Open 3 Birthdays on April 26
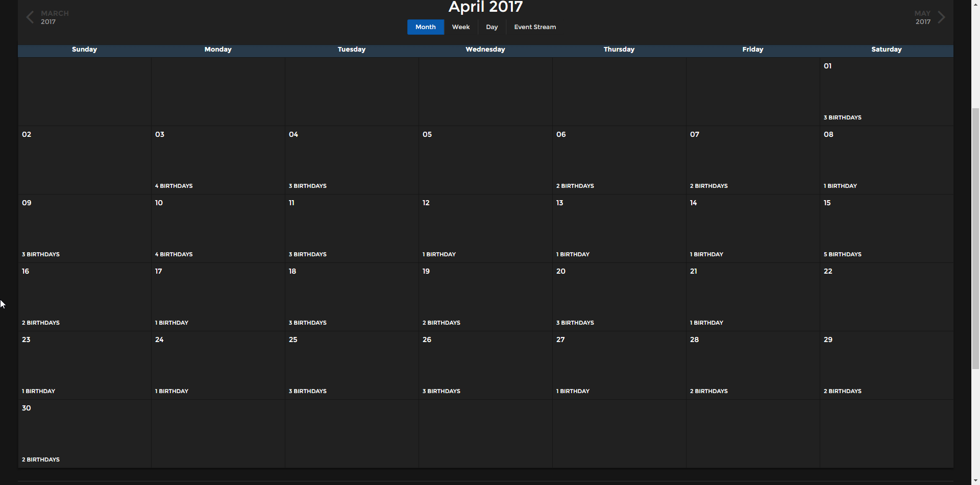The width and height of the screenshot is (980, 485). [441, 391]
